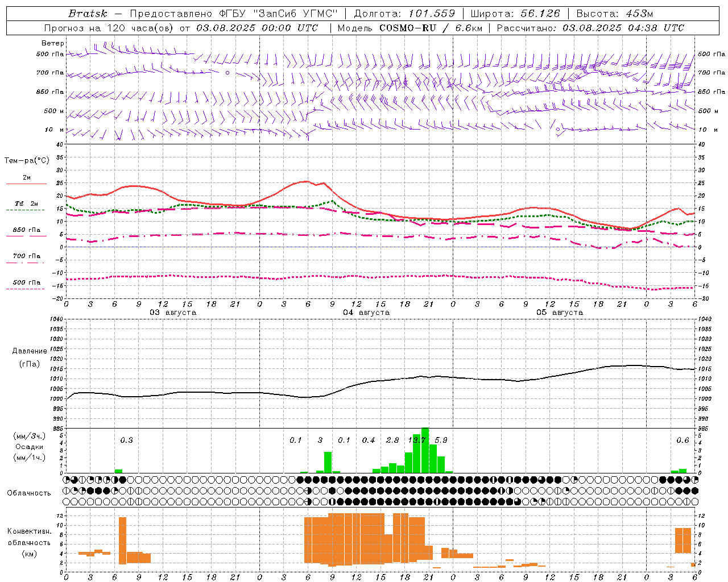Click the Тем-ра(°C) temperature axis title
The width and height of the screenshot is (728, 582).
pyautogui.click(x=27, y=161)
